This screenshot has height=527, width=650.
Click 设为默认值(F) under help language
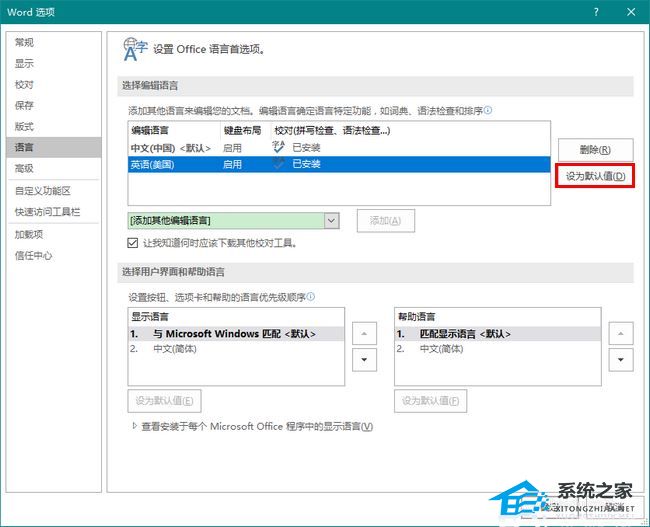click(x=431, y=401)
